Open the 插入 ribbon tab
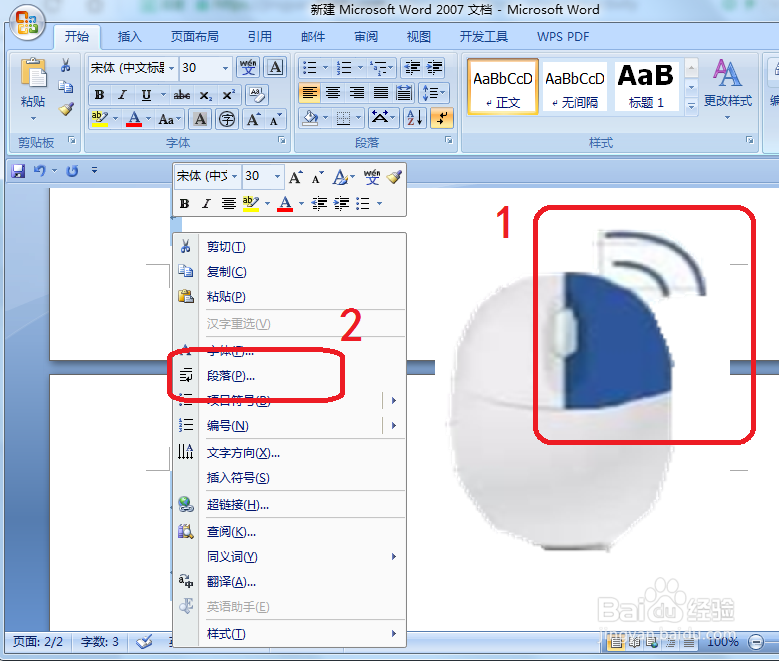This screenshot has width=779, height=661. click(129, 37)
